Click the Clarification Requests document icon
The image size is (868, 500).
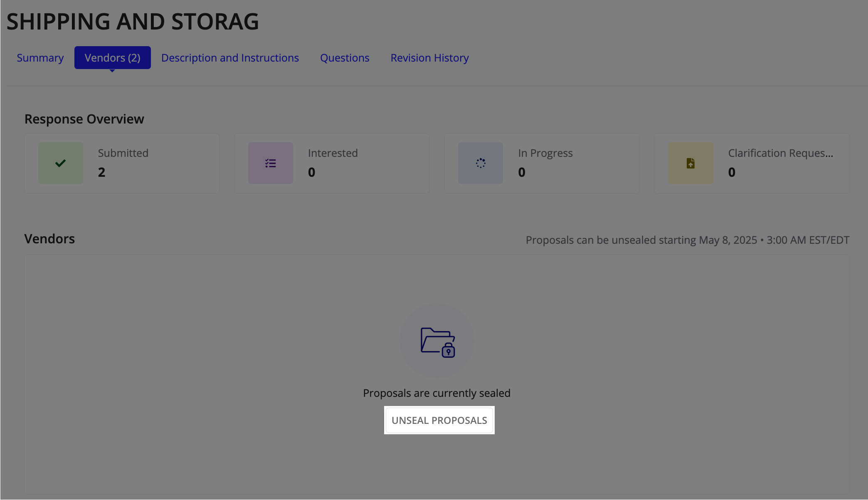[x=690, y=163]
